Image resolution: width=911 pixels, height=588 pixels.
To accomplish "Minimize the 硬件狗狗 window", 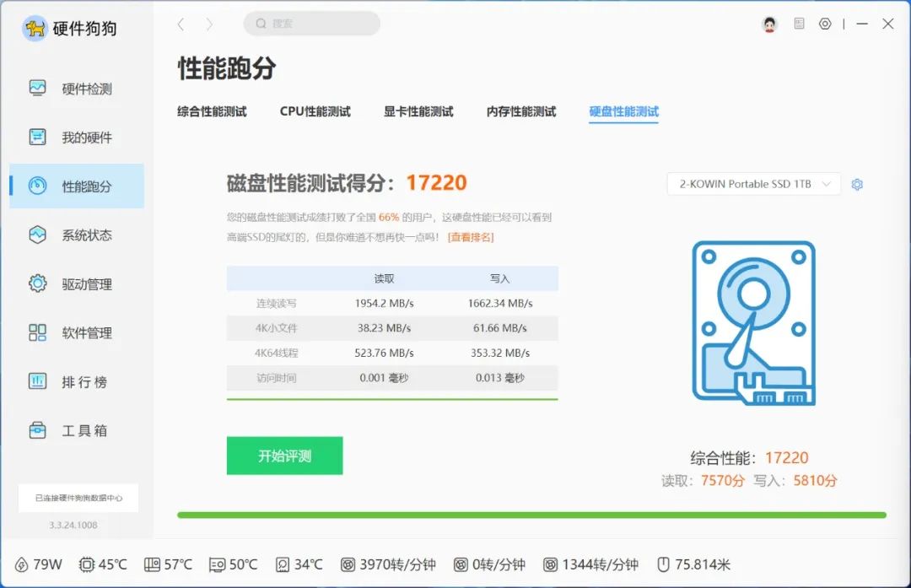I will (862, 24).
